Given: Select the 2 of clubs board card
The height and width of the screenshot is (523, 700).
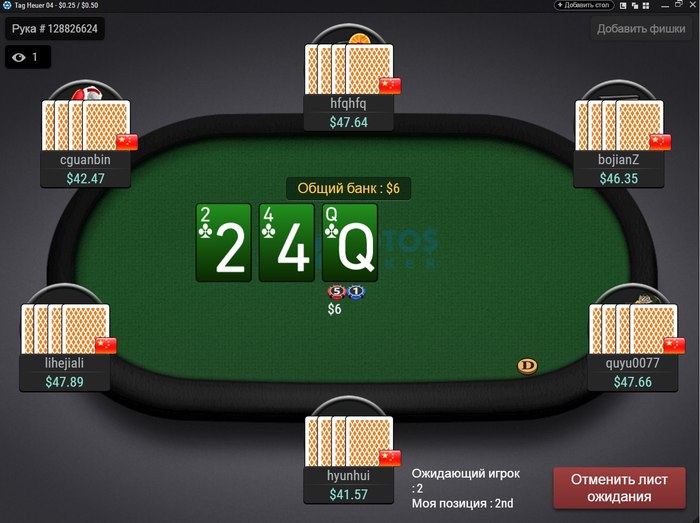Looking at the screenshot, I should coord(224,243).
